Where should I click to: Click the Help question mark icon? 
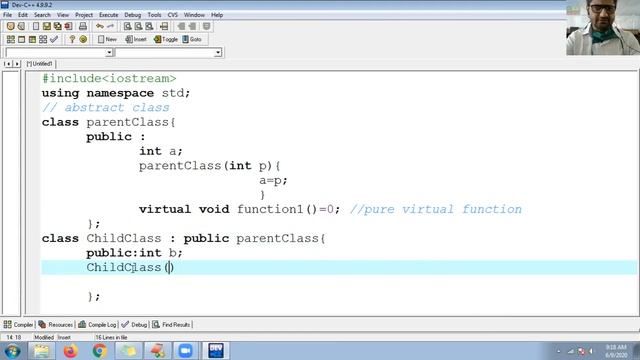72,39
